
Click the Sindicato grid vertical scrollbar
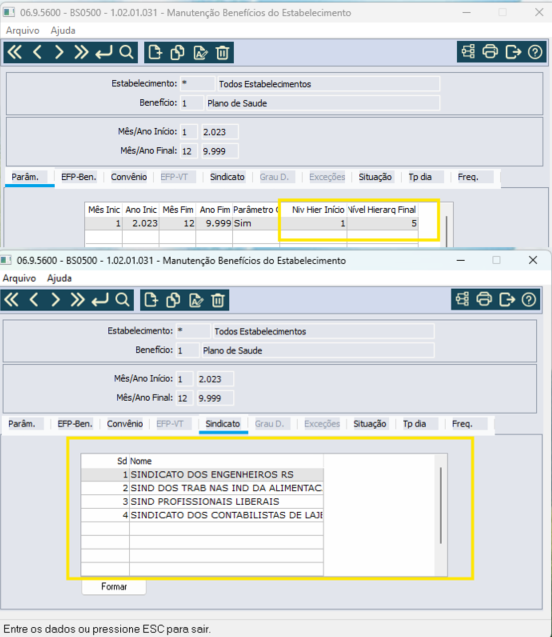(441, 505)
